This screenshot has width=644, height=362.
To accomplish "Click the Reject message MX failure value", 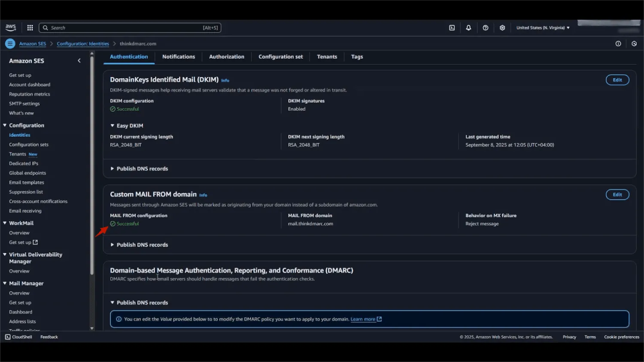I will [x=482, y=224].
